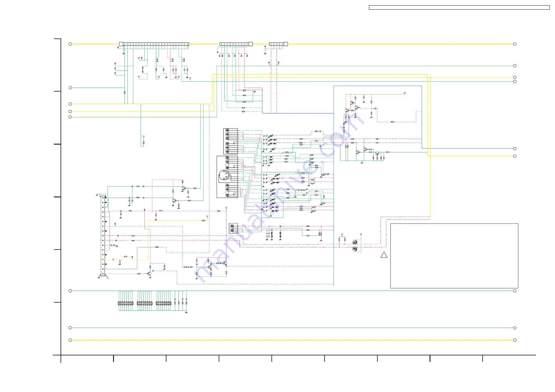Select the lower MOSFET symbol

(355, 249)
